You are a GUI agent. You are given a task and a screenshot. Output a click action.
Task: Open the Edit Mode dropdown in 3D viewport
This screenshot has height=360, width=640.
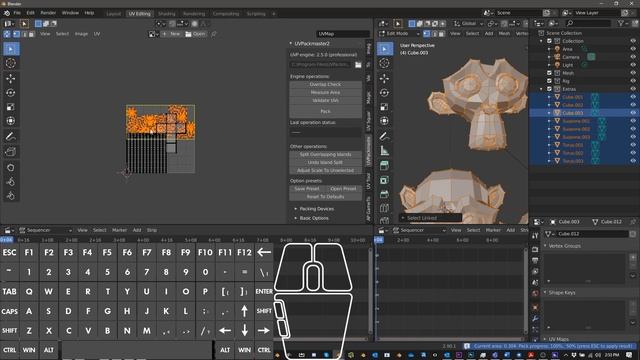pos(400,33)
